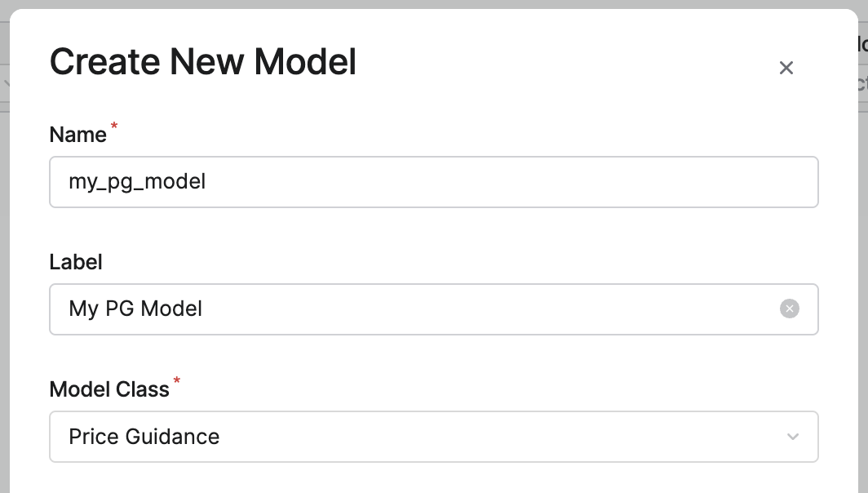Click the partially hidden chevron behind the dialog's left edge
Screen dimensions: 868x493
click(6, 83)
